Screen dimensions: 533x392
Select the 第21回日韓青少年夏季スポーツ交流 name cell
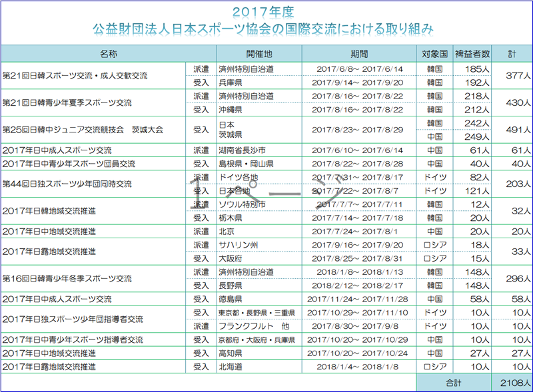pos(93,103)
